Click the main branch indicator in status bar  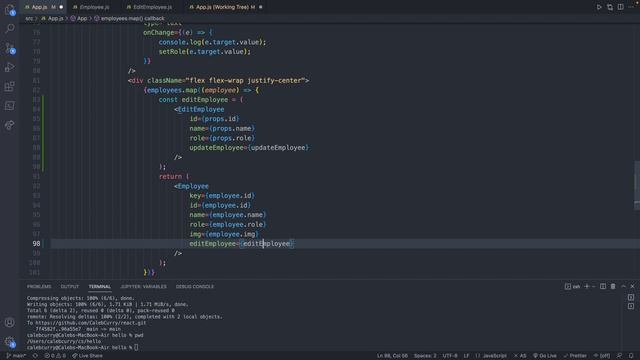point(16,356)
